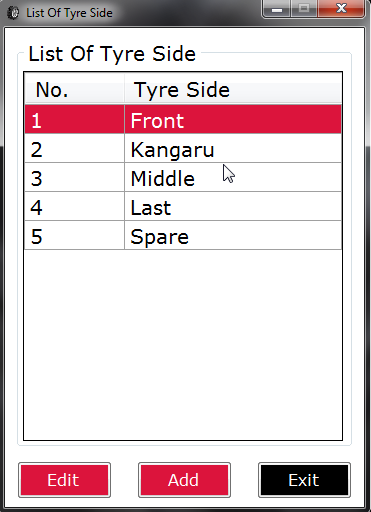Minimize the List Of Tyre Side window

[x=277, y=8]
